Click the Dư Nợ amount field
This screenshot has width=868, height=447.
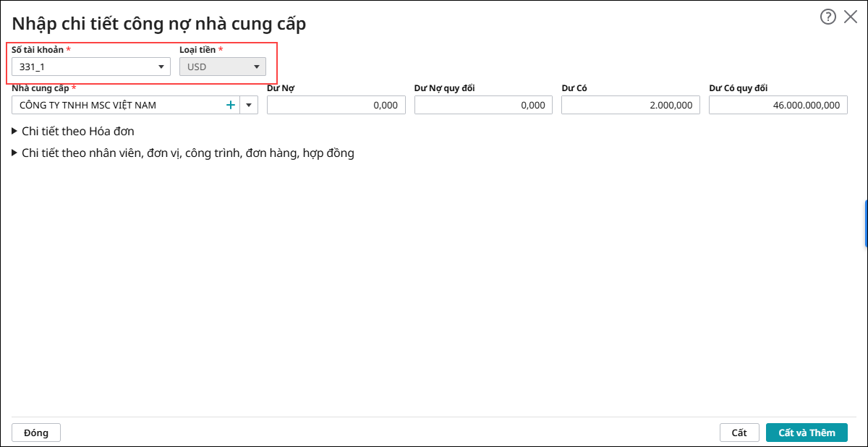336,105
